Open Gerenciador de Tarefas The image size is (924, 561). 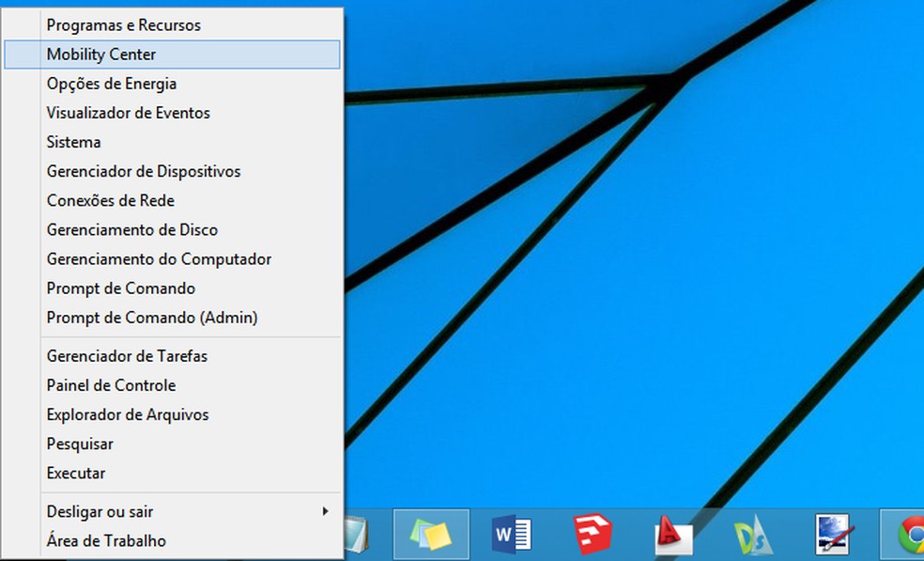pyautogui.click(x=125, y=356)
